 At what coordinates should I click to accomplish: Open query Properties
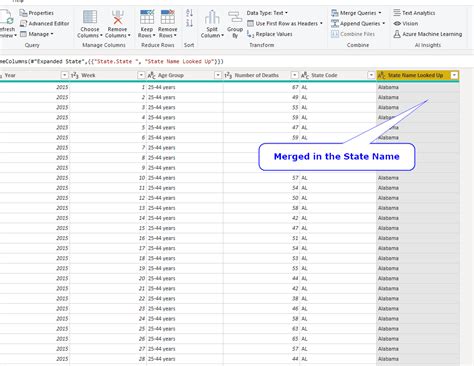37,13
